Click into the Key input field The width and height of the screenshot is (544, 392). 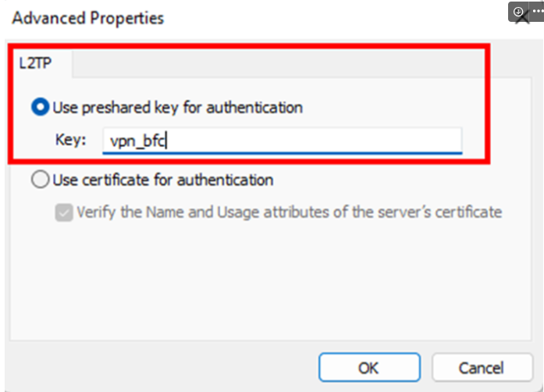pyautogui.click(x=281, y=140)
